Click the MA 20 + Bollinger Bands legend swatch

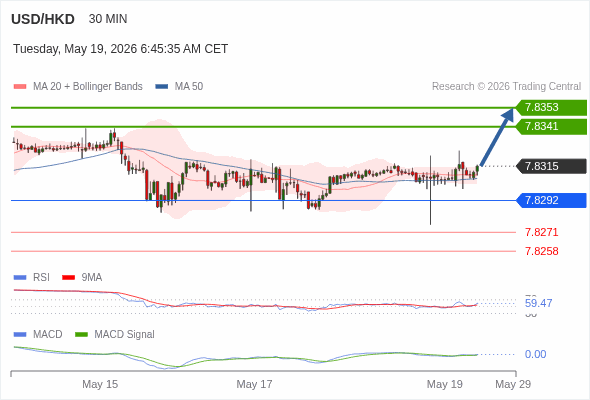[20, 87]
